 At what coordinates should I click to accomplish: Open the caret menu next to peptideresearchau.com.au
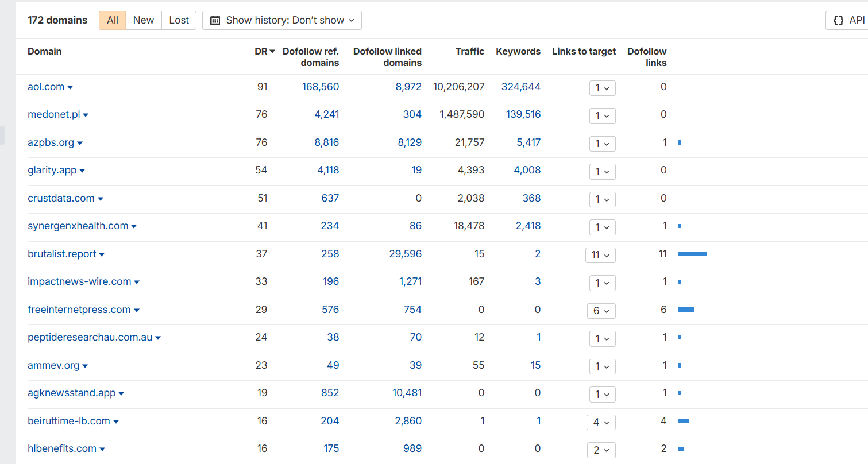(158, 338)
